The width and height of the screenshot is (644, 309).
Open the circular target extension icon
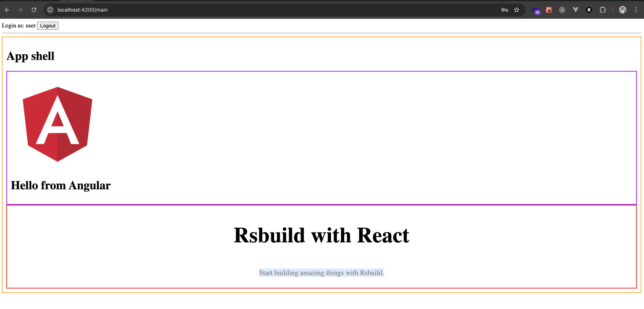pos(562,10)
